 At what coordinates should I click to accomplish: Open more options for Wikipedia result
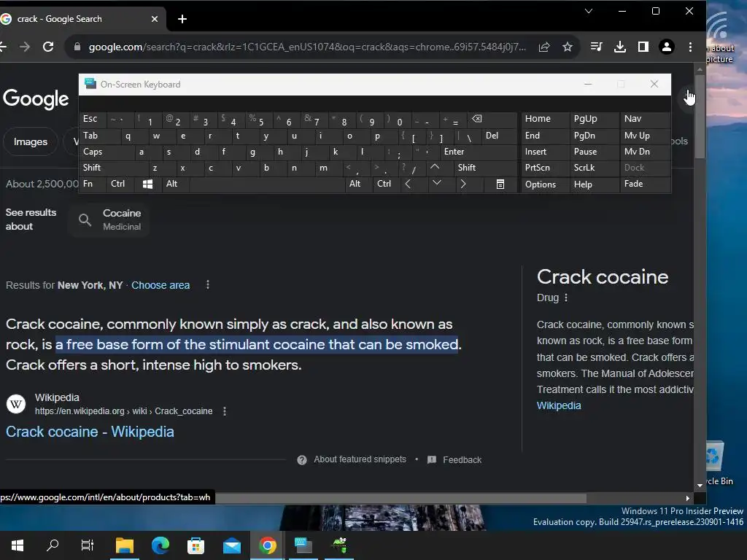click(225, 411)
